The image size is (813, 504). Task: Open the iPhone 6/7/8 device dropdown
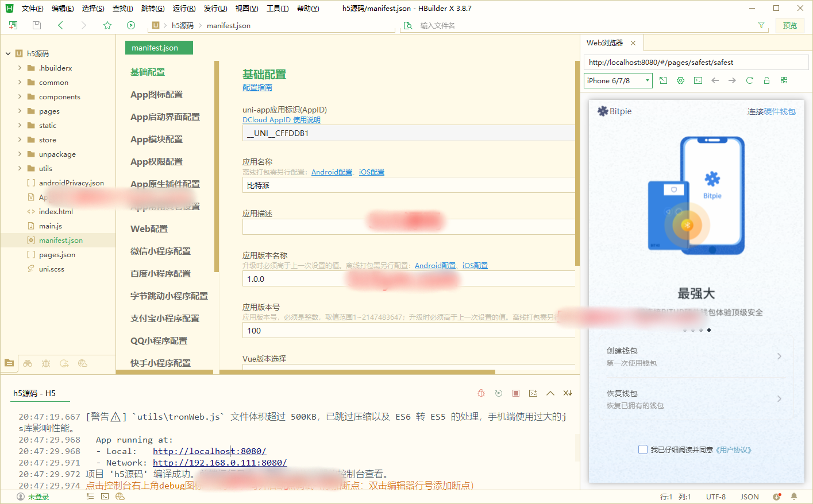click(618, 80)
